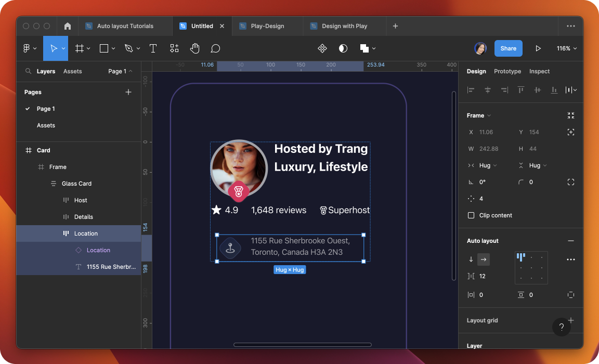The image size is (599, 364).
Task: Select the Text tool in toolbar
Action: 153,48
